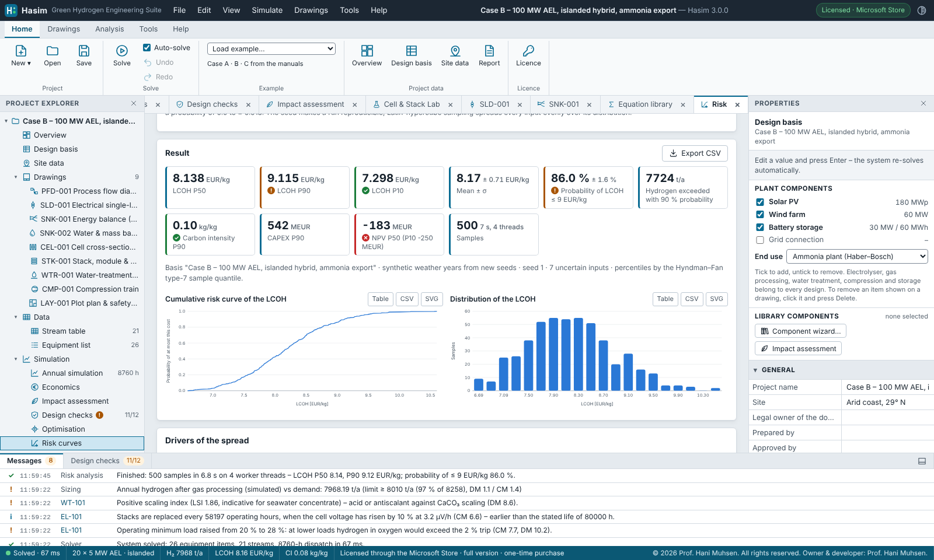Click Table for the Cumulative risk curve
Screen dimensions: 934x560
[381, 299]
